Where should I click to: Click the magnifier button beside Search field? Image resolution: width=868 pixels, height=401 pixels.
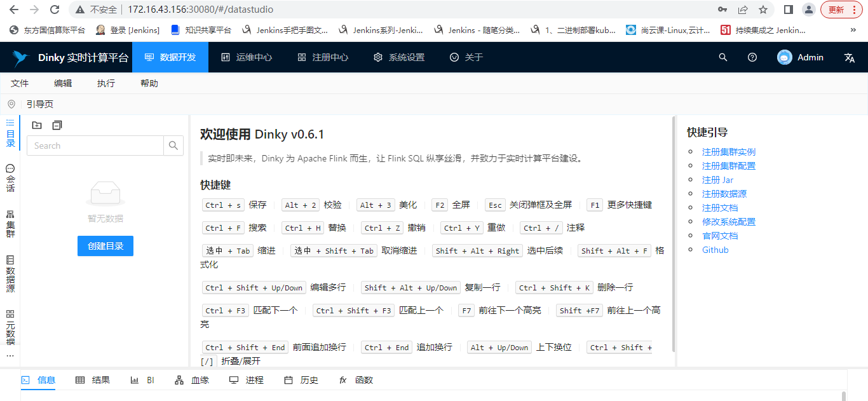point(173,146)
